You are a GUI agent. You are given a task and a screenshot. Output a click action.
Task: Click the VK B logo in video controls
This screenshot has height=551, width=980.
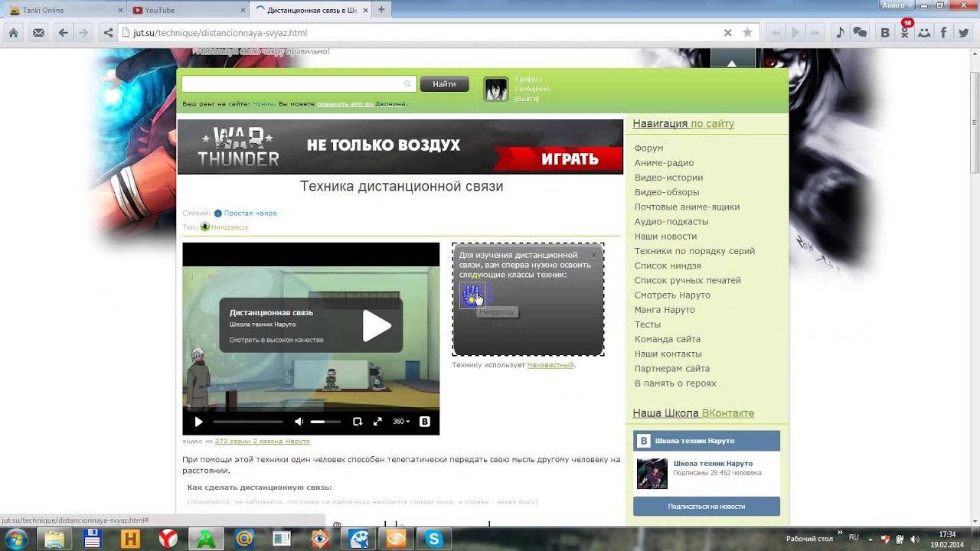click(x=425, y=422)
